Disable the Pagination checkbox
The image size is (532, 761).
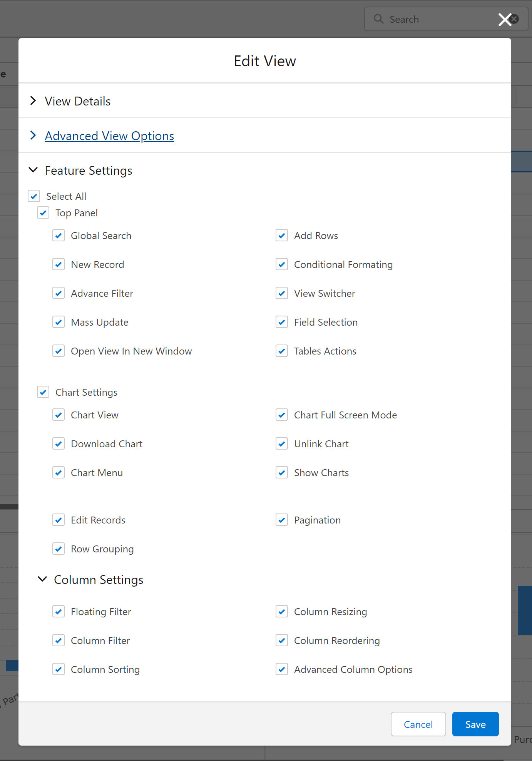pos(282,520)
